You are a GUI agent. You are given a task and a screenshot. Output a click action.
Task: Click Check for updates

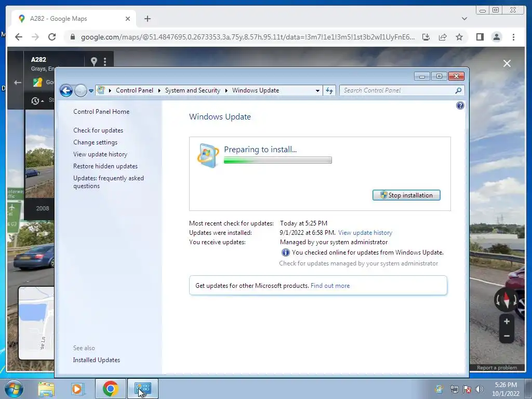[98, 130]
